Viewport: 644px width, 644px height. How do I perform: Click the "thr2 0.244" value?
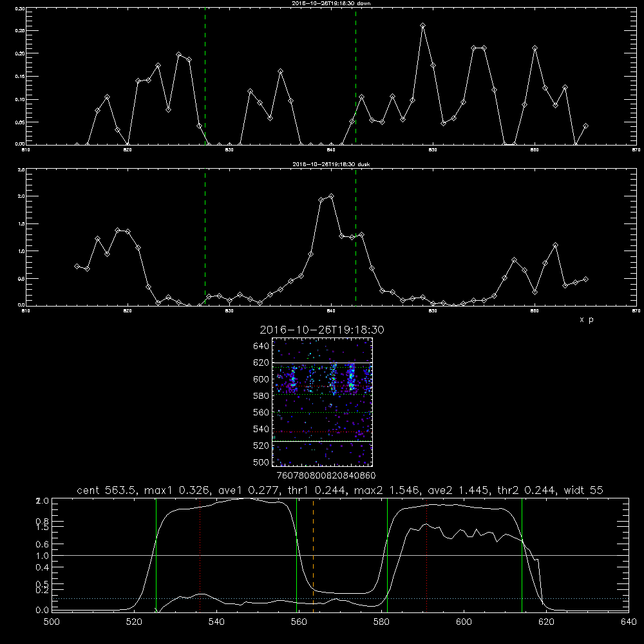(x=527, y=490)
